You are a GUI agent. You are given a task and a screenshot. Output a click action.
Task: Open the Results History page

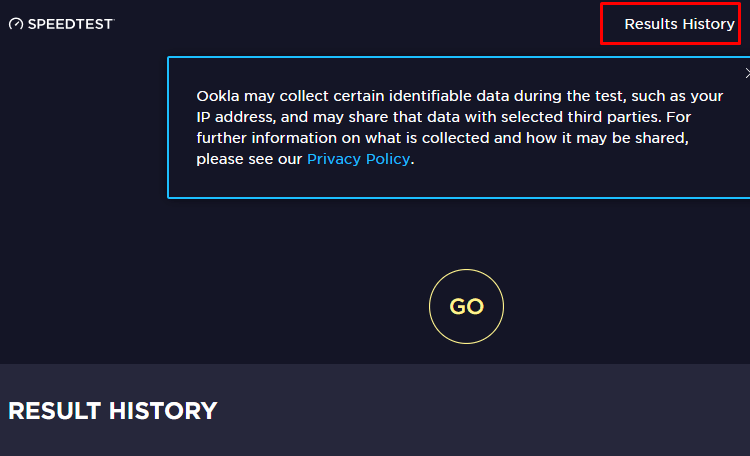click(x=679, y=24)
